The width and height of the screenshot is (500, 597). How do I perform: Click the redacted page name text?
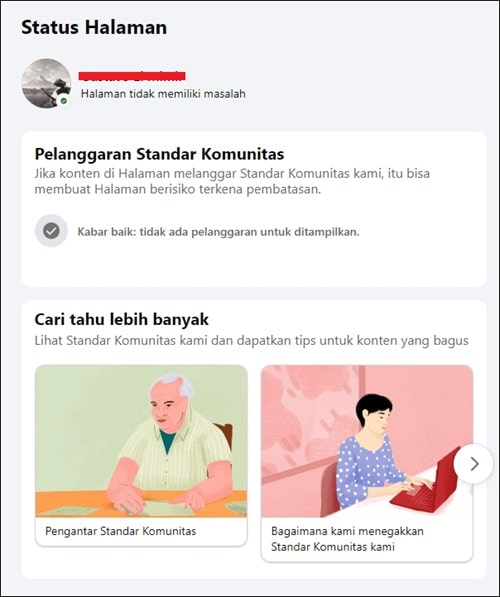(132, 76)
